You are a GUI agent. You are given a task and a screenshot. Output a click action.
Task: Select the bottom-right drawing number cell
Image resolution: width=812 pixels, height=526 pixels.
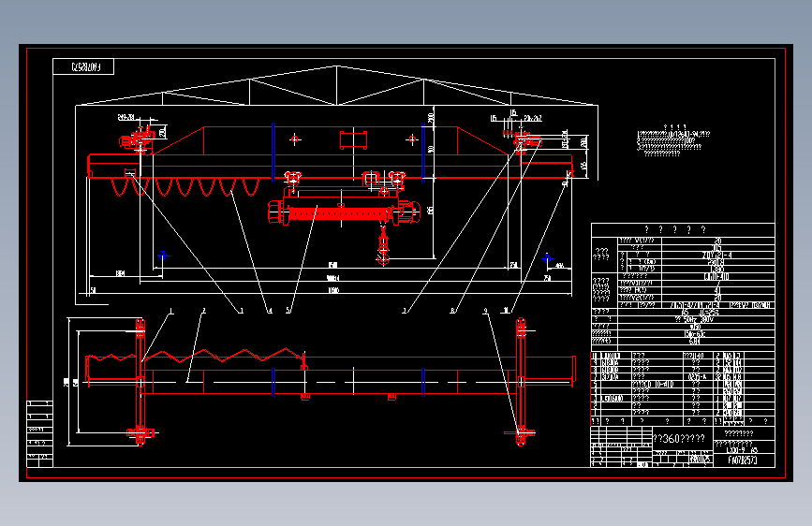click(x=744, y=460)
